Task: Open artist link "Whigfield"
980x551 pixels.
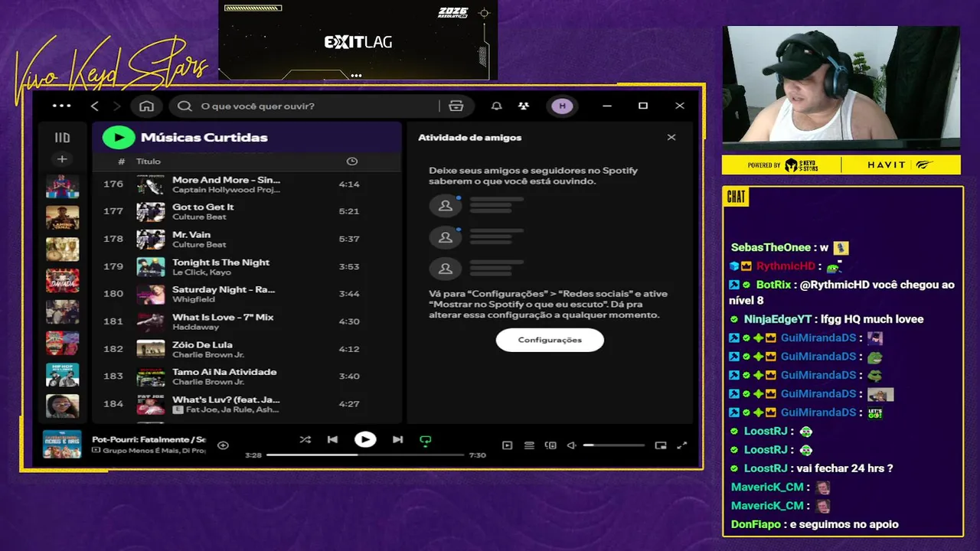Action: click(193, 299)
